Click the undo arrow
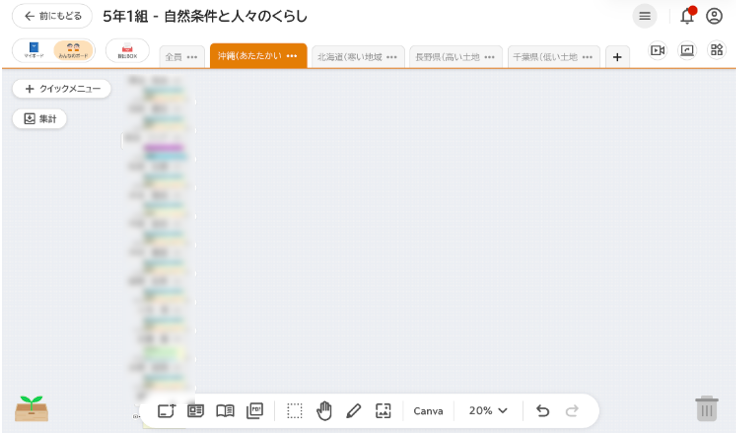Viewport: 736px width, 433px height. tap(542, 411)
